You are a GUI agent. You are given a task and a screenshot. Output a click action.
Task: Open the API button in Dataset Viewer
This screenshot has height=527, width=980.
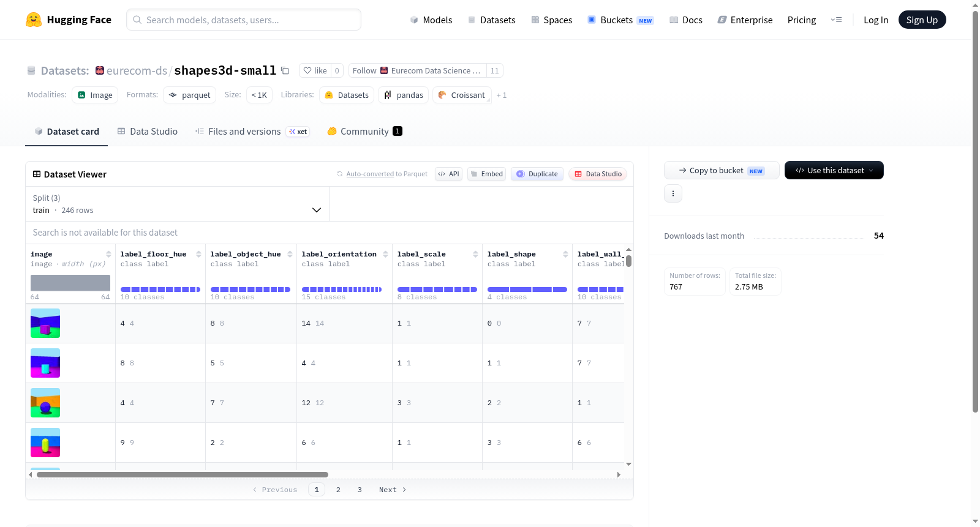(448, 174)
